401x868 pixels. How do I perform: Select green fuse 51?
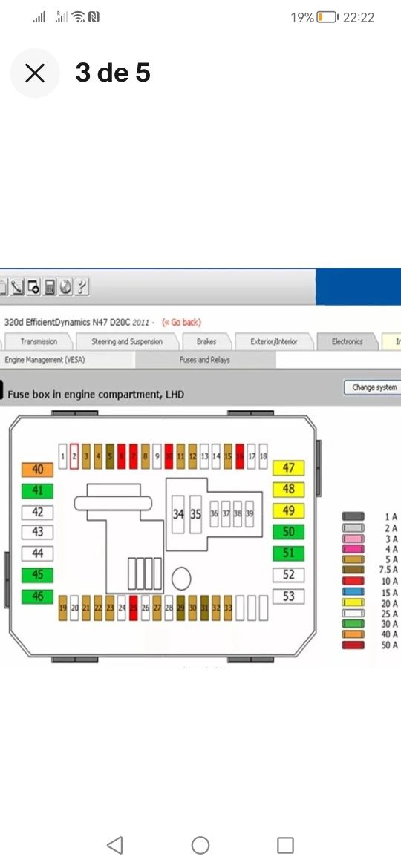click(289, 553)
